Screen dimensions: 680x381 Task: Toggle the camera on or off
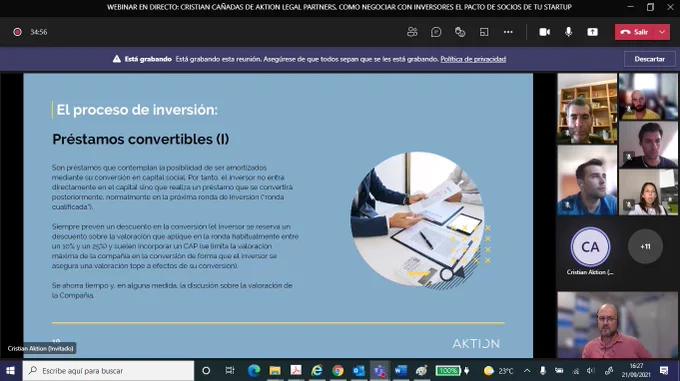click(x=544, y=32)
